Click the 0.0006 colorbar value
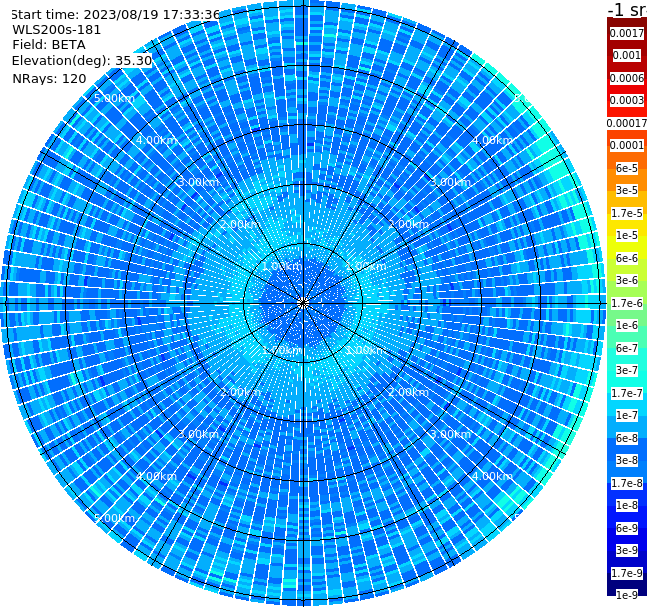647x607 pixels. [x=627, y=78]
